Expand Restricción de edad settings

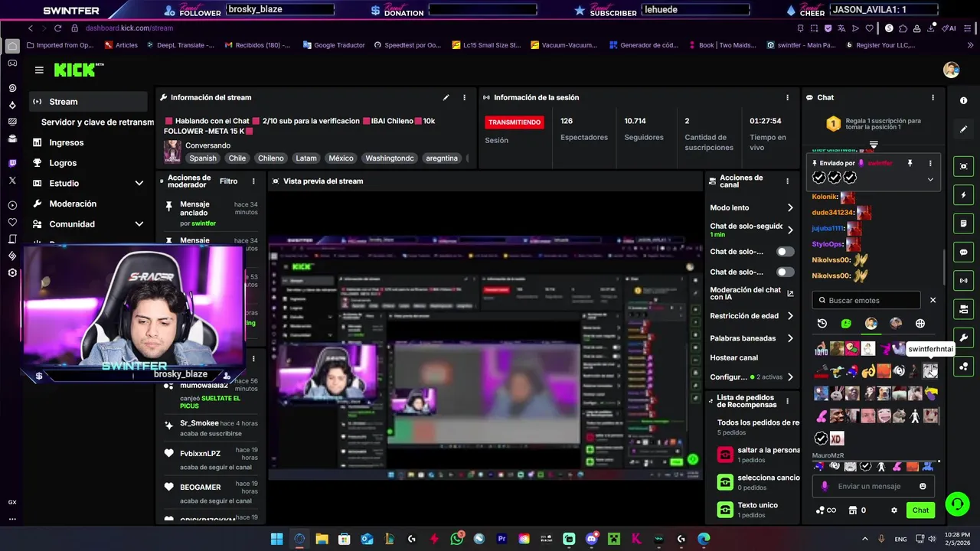pyautogui.click(x=790, y=315)
